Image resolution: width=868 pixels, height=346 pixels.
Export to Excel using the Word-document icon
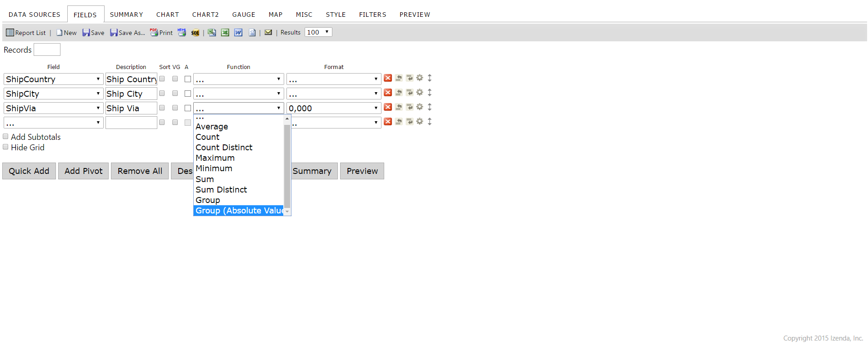[x=238, y=33]
